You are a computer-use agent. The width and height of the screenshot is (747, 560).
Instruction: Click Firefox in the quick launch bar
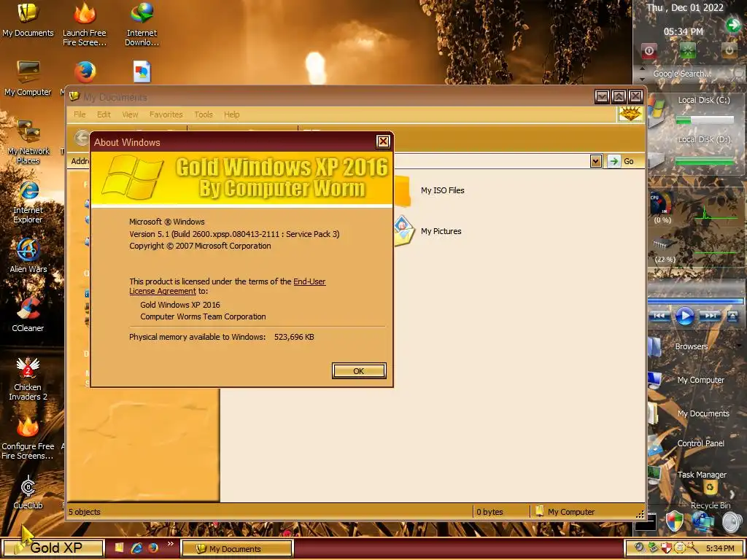[x=153, y=548]
